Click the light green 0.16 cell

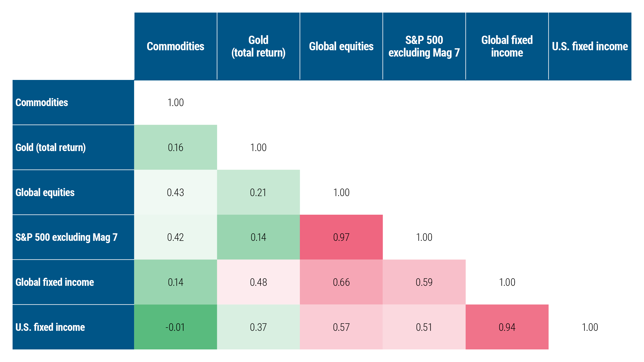[175, 147]
